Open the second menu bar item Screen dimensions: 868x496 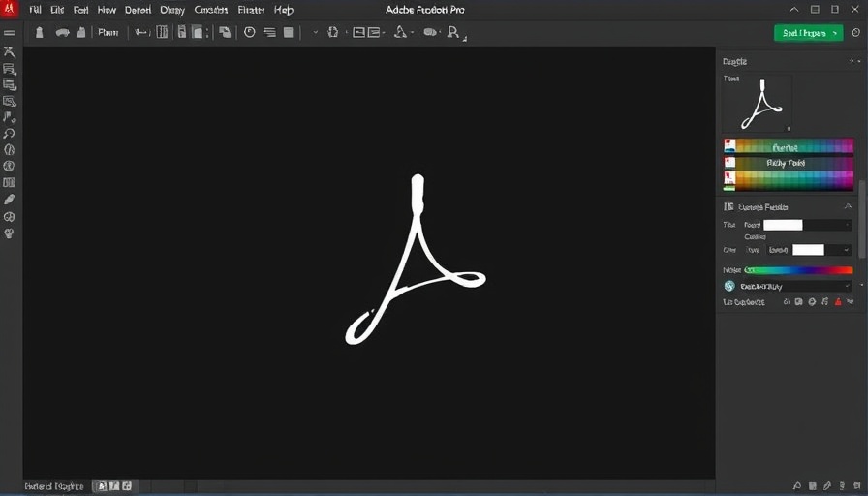click(x=57, y=10)
